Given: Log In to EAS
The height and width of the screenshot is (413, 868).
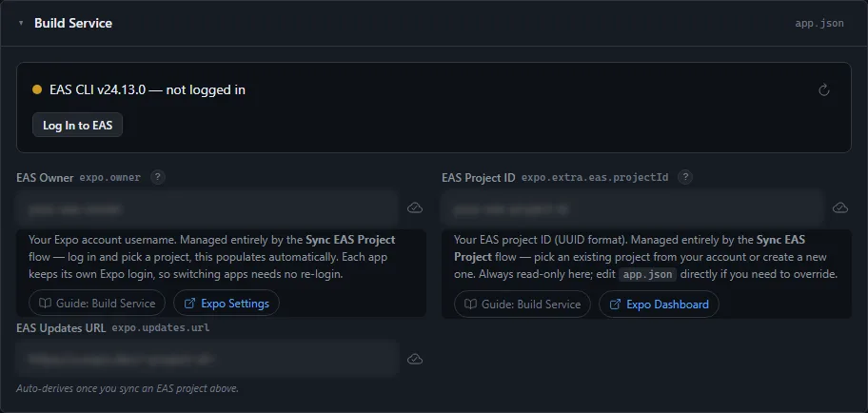Looking at the screenshot, I should [x=77, y=125].
